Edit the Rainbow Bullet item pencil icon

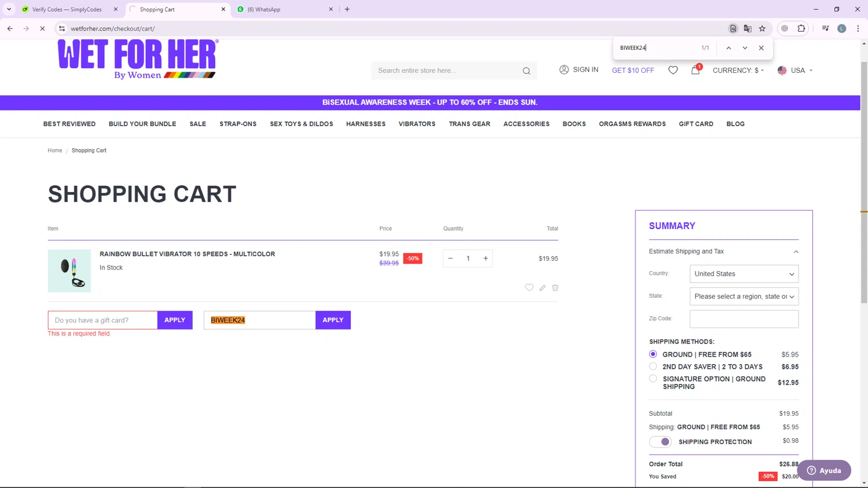[542, 287]
